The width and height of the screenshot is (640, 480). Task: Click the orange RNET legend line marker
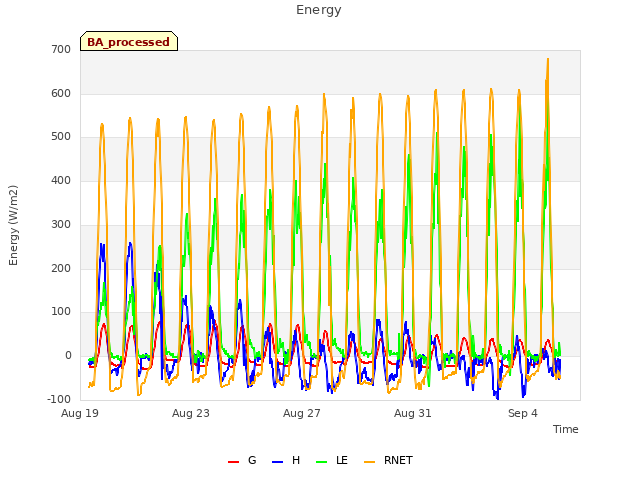[x=369, y=462]
